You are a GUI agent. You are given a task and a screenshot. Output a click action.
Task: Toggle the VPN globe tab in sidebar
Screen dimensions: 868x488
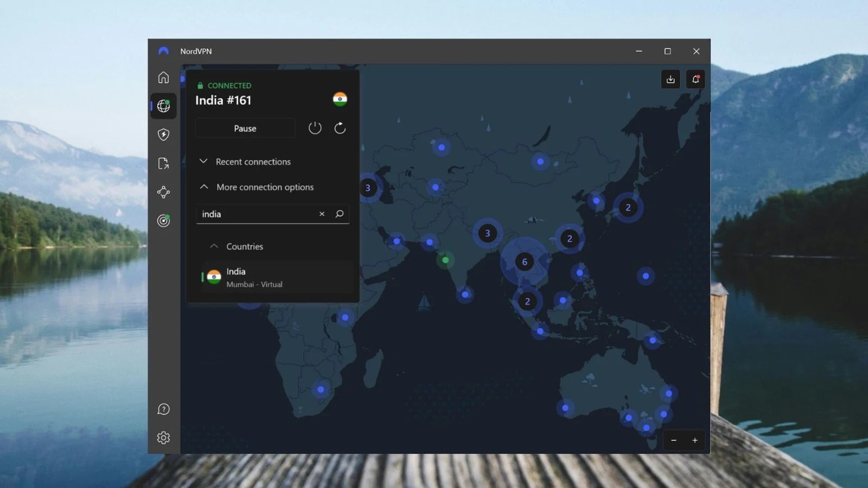point(164,106)
